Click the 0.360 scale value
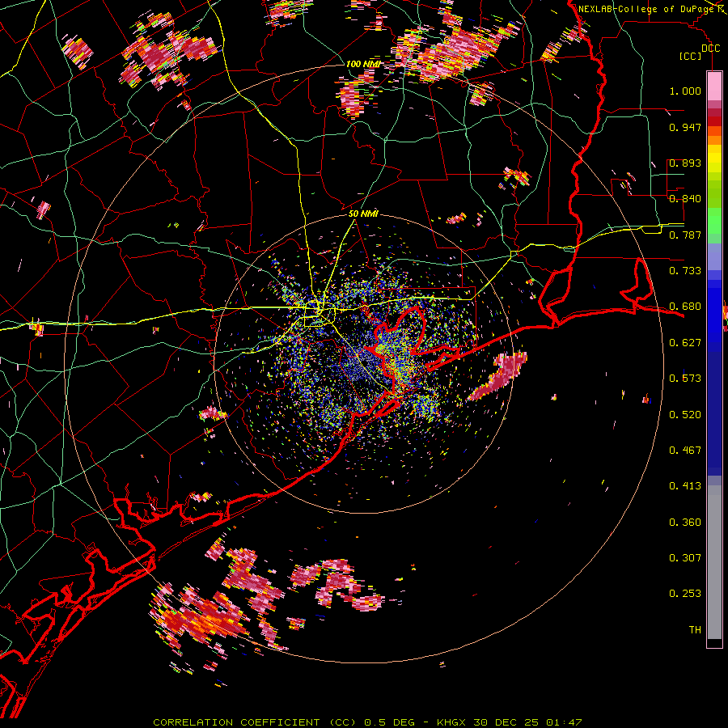Viewport: 728px width, 728px height. pyautogui.click(x=685, y=523)
